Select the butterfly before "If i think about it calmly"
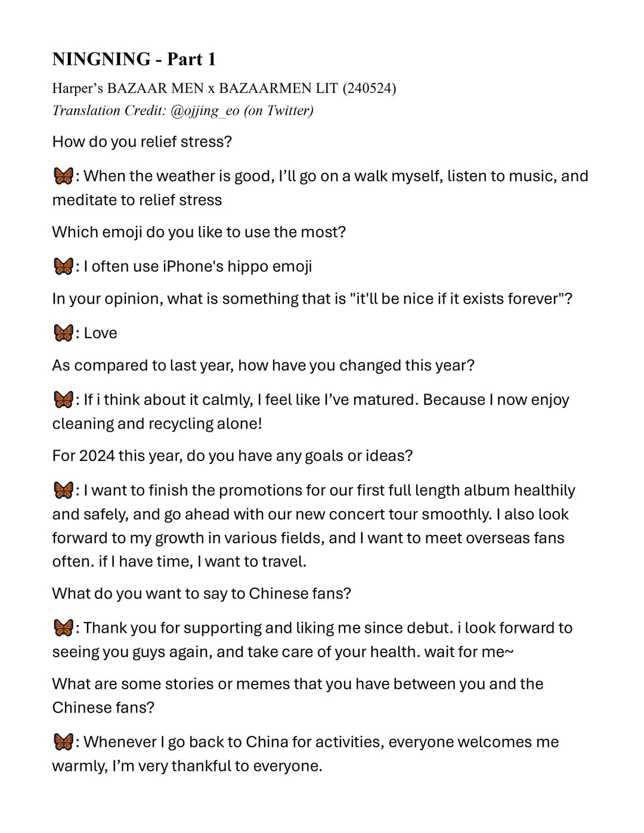Image resolution: width=644 pixels, height=833 pixels. (x=63, y=400)
